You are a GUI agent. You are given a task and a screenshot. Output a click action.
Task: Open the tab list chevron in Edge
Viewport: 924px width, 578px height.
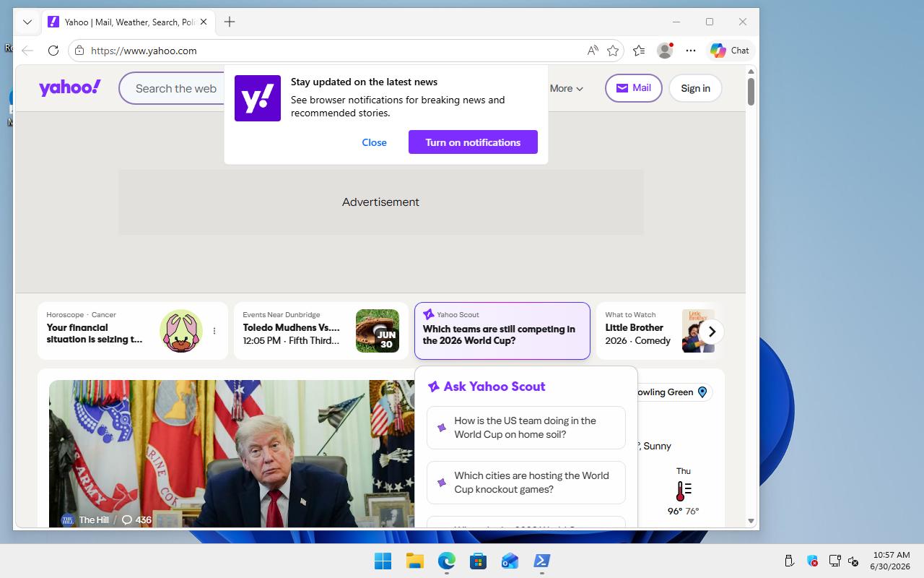[x=27, y=22]
